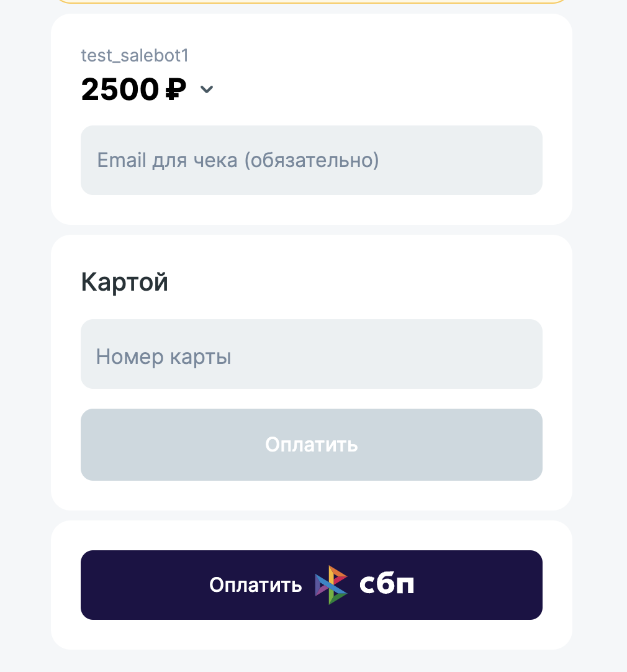The width and height of the screenshot is (627, 672).
Task: Focus the Email для чека field
Action: point(311,160)
